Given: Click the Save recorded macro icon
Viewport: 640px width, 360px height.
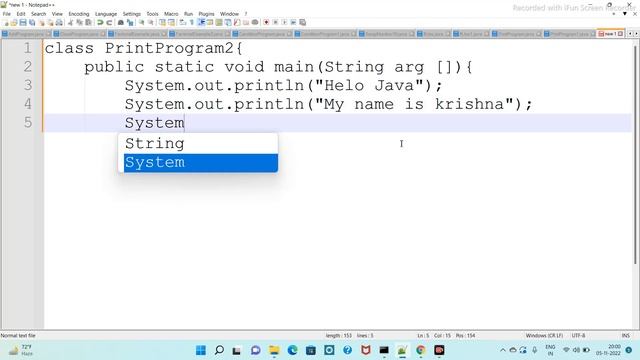Looking at the screenshot, I should [x=302, y=22].
